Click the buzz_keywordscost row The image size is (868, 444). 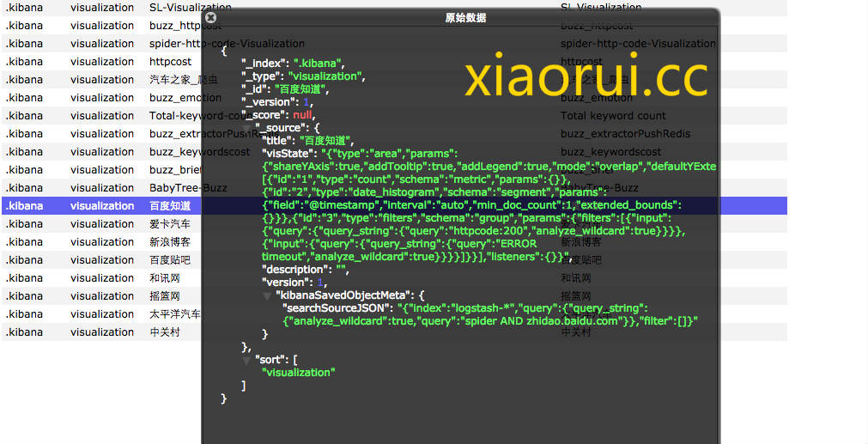(103, 151)
